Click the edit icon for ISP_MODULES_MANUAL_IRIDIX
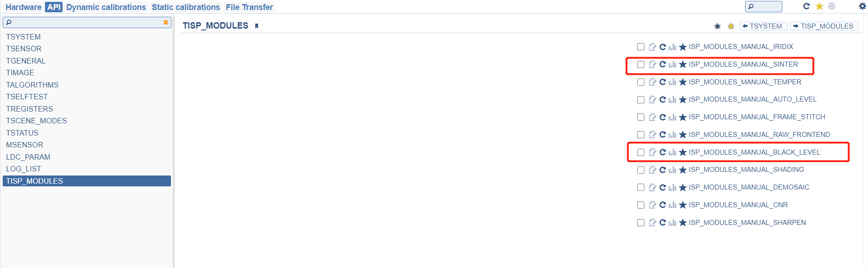The width and height of the screenshot is (868, 268). click(652, 47)
